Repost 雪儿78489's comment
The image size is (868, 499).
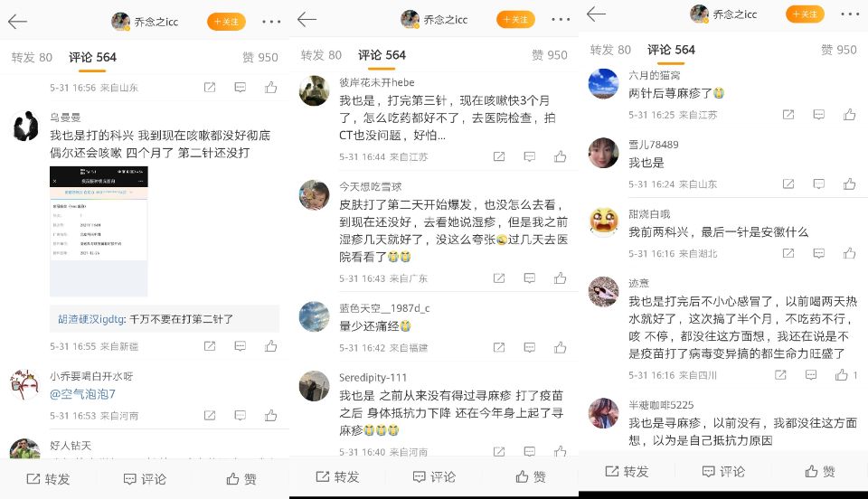coord(788,184)
